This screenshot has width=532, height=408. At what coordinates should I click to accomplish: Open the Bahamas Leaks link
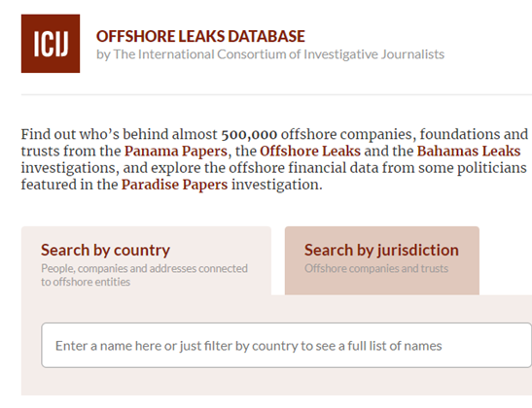pos(469,152)
